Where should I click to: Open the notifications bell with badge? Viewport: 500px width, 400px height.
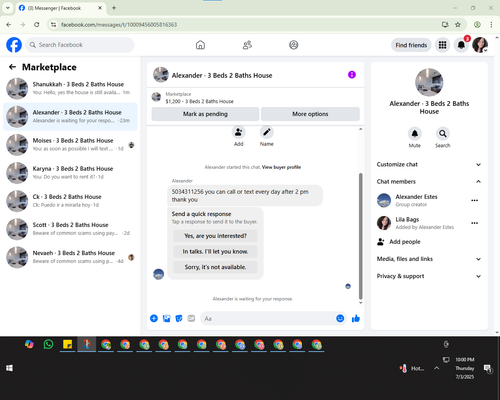click(461, 45)
